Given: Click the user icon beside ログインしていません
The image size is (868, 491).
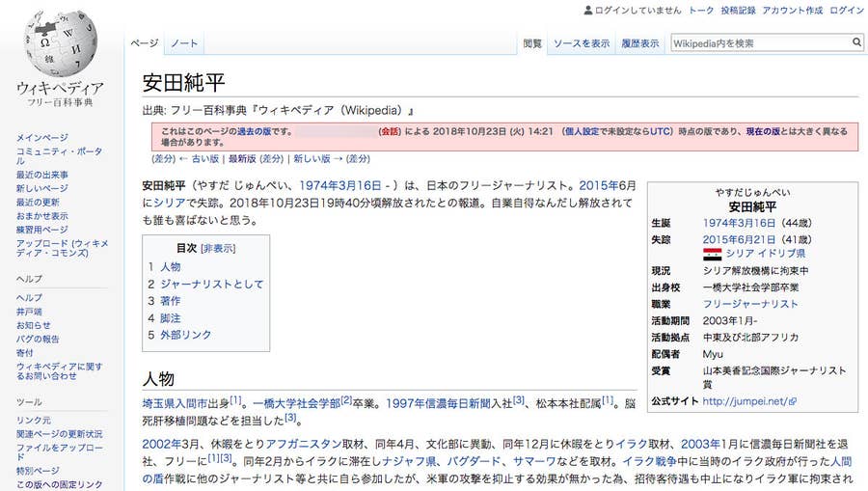Looking at the screenshot, I should (588, 10).
